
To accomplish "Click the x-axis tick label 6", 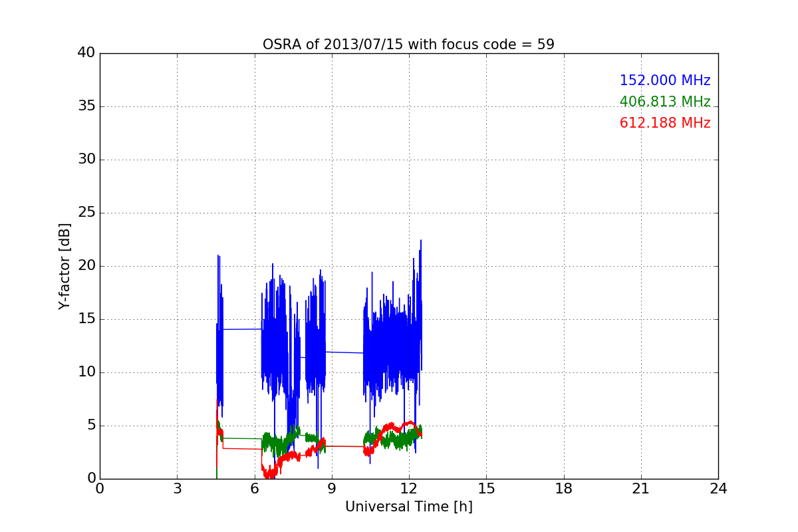I will (254, 489).
